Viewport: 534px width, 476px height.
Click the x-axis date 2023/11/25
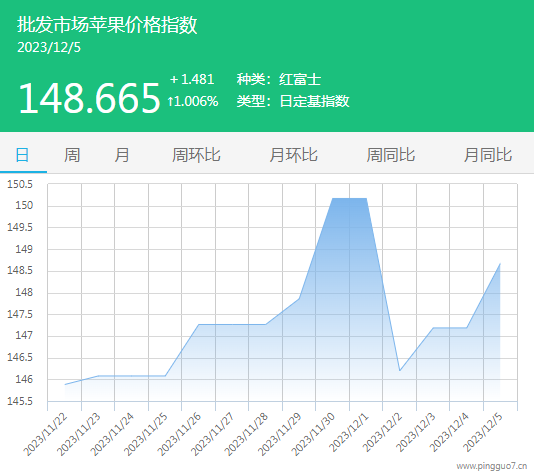(x=146, y=434)
